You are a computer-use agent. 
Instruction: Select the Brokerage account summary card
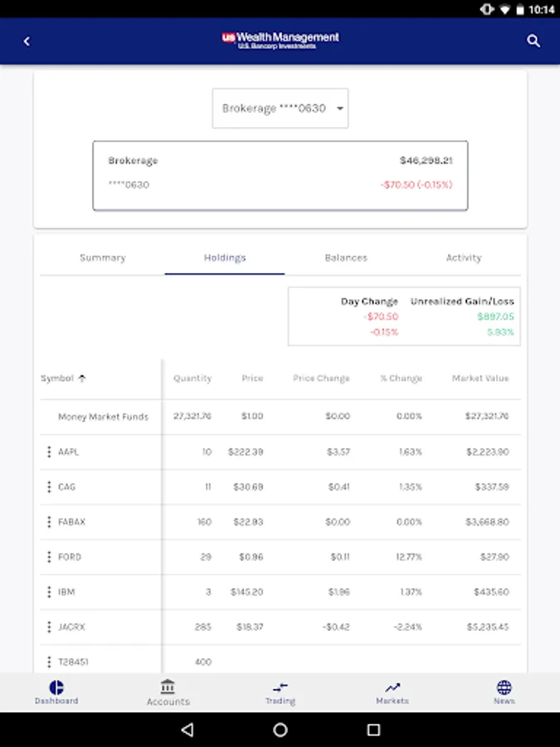click(x=280, y=175)
